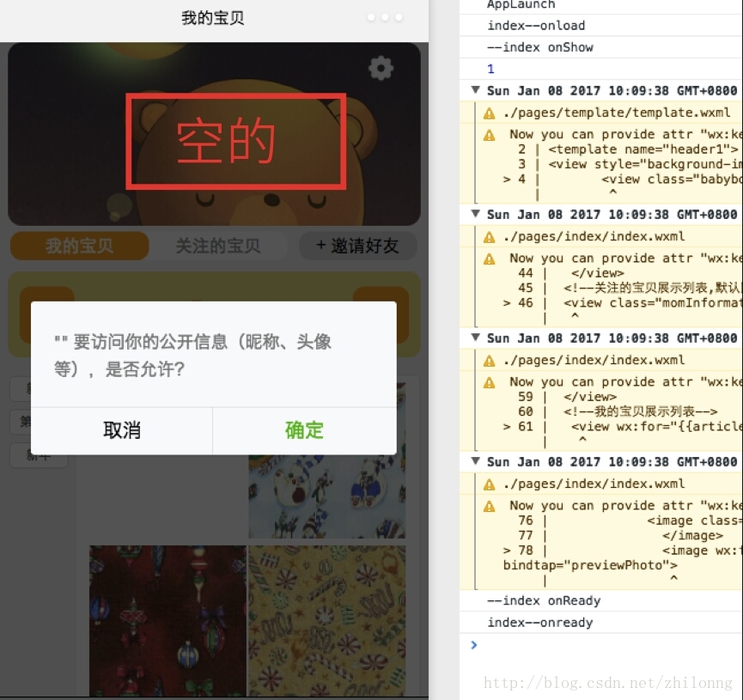Open the red ornament pattern photo

(x=167, y=620)
